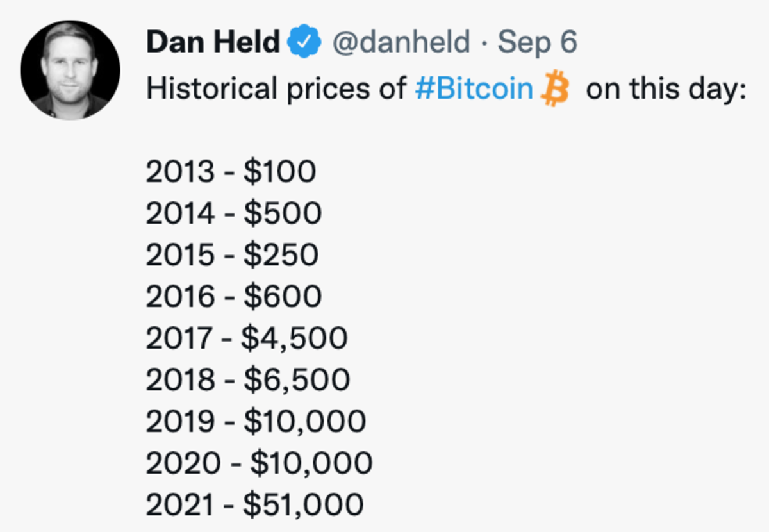Open Dan Held's profile photo
769x532 pixels.
pos(70,69)
